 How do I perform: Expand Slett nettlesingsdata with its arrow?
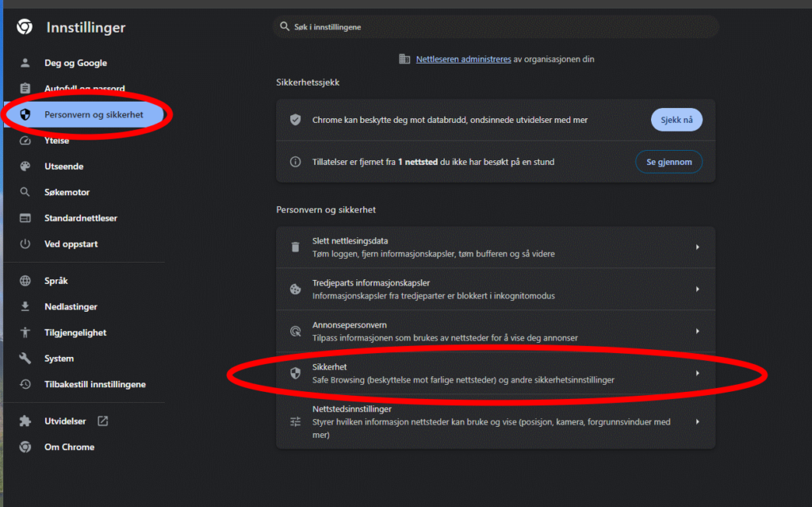(x=698, y=248)
